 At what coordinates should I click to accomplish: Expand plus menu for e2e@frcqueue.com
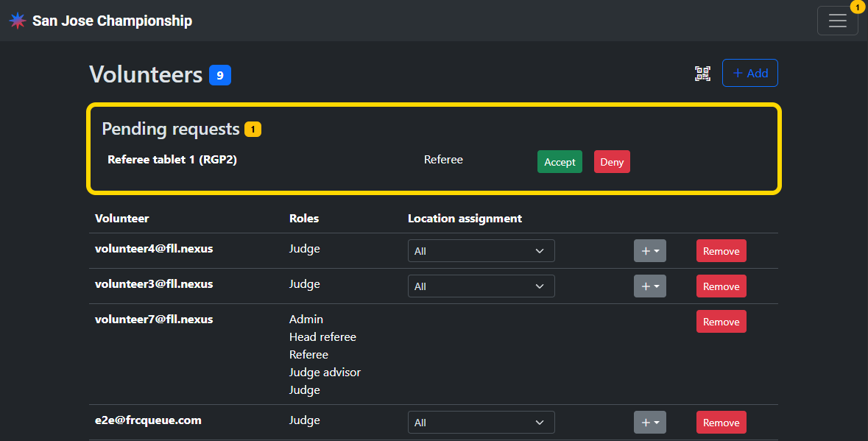pyautogui.click(x=649, y=423)
